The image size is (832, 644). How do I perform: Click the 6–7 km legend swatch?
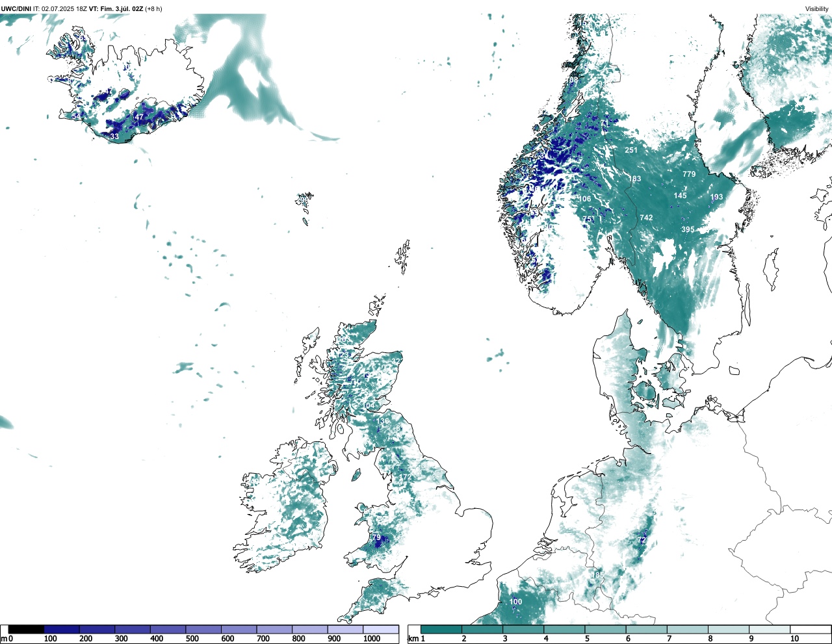(646, 629)
